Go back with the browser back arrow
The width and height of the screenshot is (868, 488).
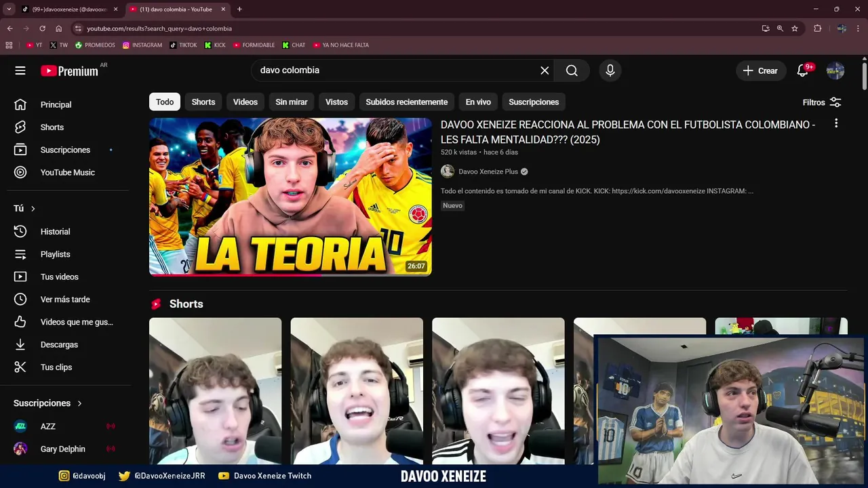(x=9, y=28)
